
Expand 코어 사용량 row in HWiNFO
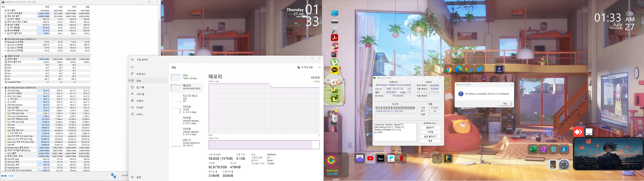click(x=6, y=19)
